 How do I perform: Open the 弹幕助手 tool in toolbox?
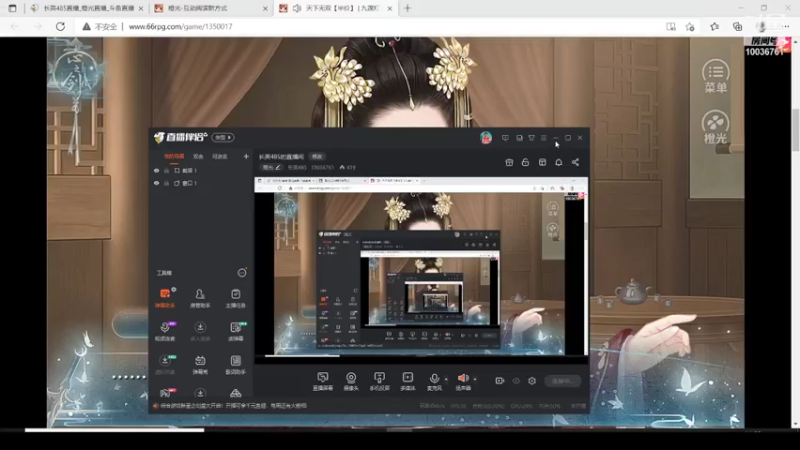point(165,298)
